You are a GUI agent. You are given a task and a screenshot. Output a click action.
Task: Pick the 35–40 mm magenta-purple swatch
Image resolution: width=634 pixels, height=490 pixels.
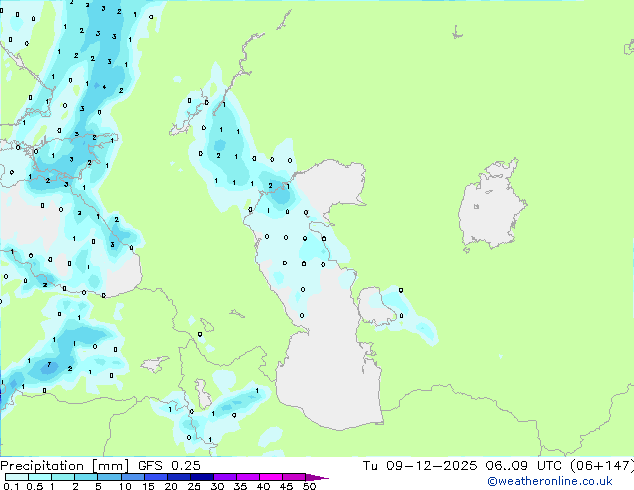247,477
